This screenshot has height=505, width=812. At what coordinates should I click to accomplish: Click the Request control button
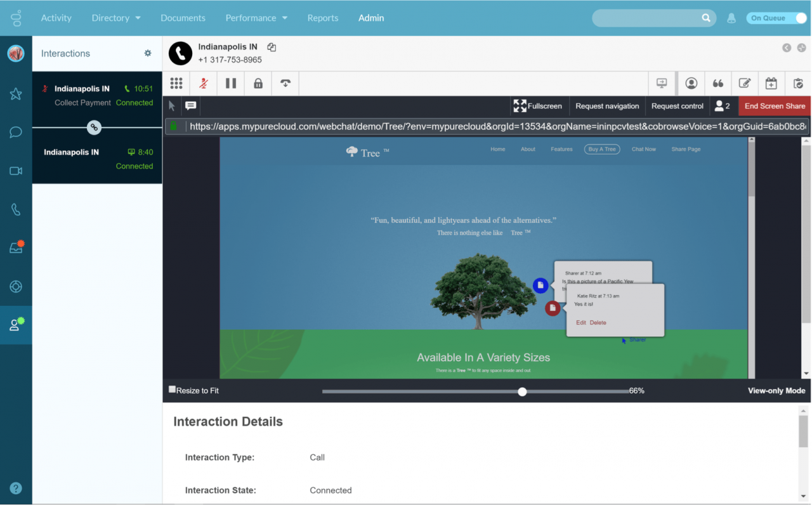(x=677, y=106)
